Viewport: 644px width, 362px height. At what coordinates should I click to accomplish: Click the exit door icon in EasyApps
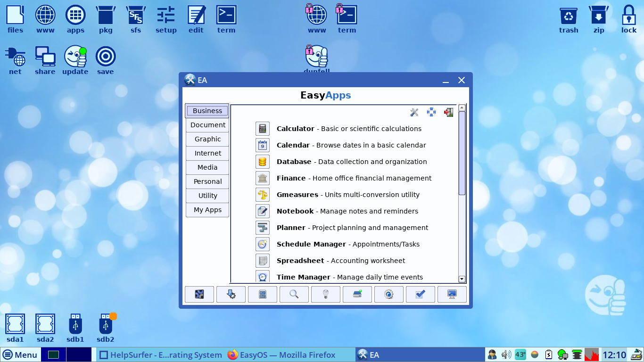click(448, 112)
